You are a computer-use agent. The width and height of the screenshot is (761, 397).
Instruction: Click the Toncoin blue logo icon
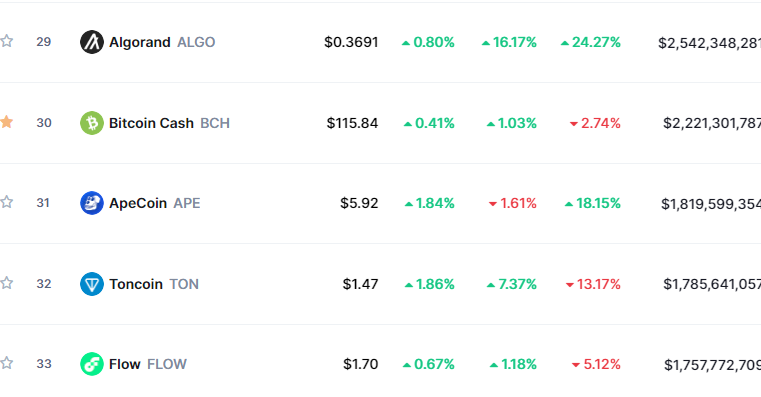tap(92, 284)
